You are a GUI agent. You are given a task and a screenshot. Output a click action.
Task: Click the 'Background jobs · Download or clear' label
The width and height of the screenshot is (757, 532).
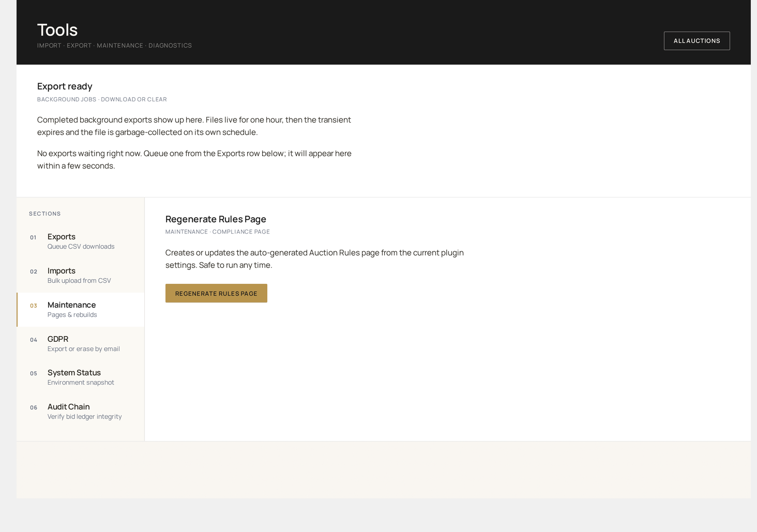point(102,99)
